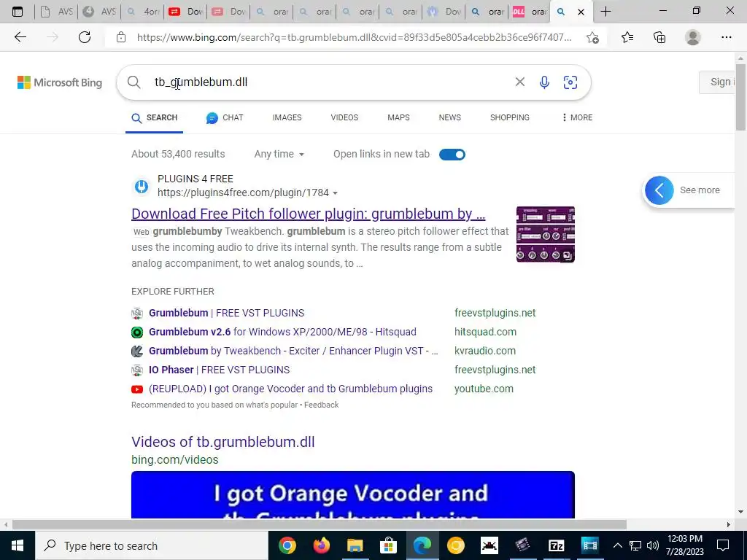Open the Favorites list icon
Viewport: 747px width, 560px height.
coord(627,37)
